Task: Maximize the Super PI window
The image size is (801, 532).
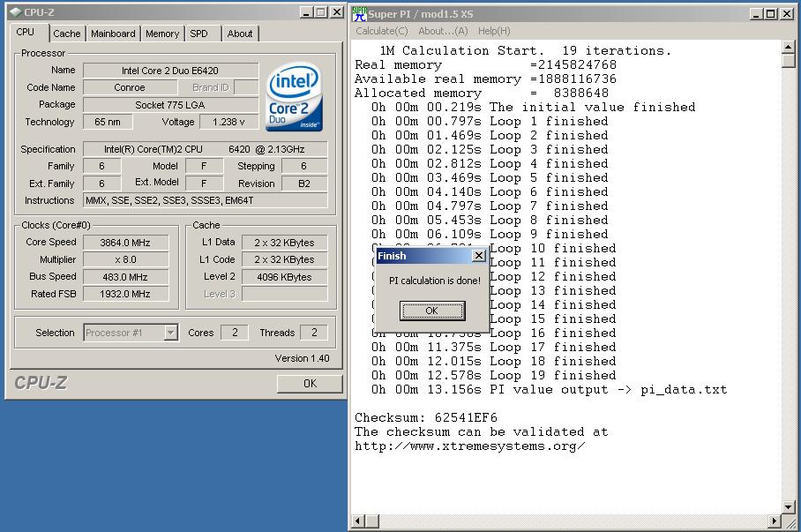Action: click(x=771, y=14)
